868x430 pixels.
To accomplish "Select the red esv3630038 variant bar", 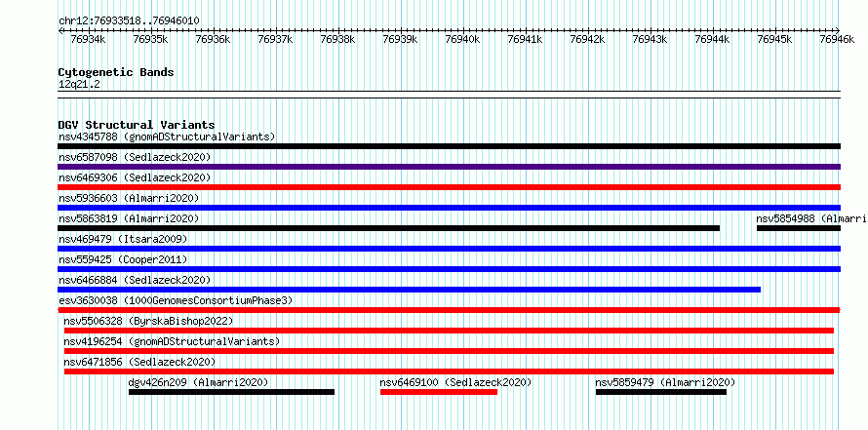I will (x=449, y=310).
